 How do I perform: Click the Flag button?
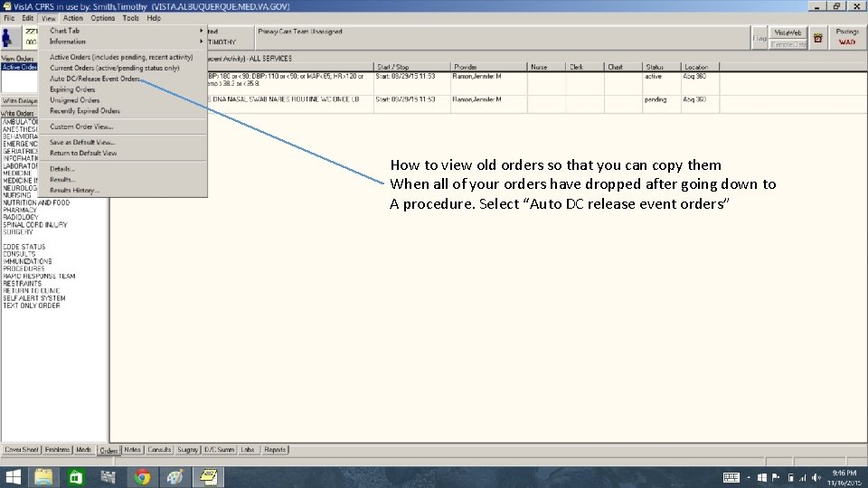(759, 38)
